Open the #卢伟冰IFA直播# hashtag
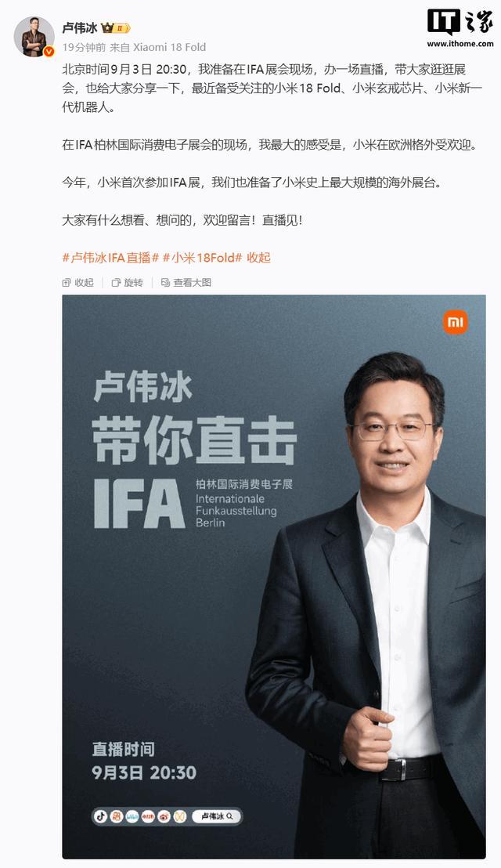Screen dimensions: 501x868 (x=110, y=258)
